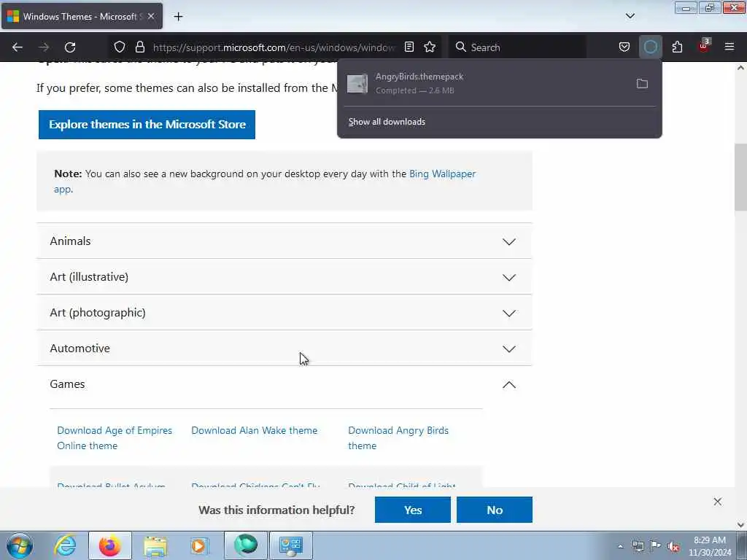Show all downloads
The height and width of the screenshot is (560, 747).
[x=387, y=122]
